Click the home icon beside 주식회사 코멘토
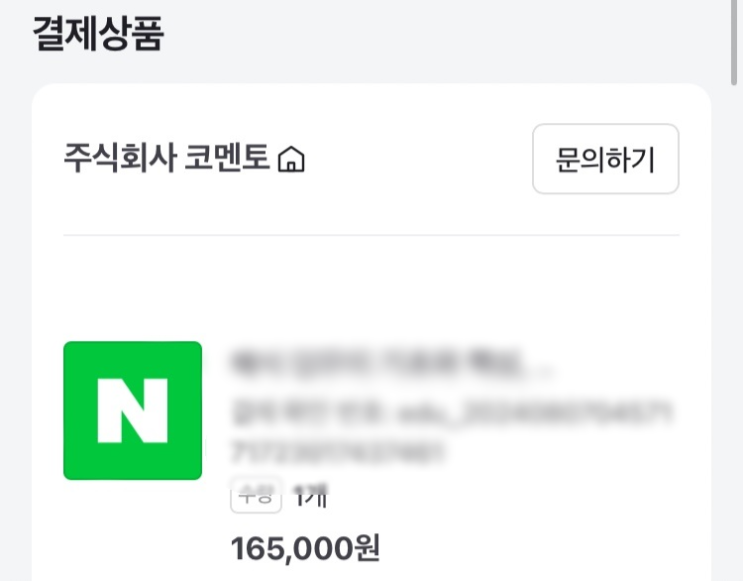The image size is (743, 581). [291, 160]
